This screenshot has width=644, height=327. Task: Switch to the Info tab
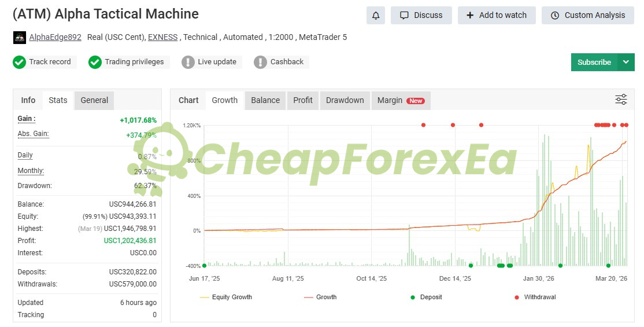(28, 100)
